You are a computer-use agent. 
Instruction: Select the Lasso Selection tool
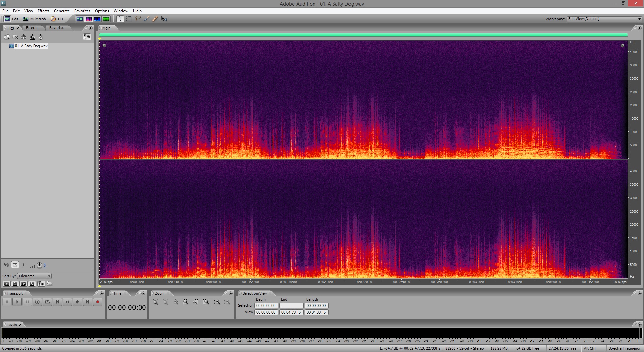[x=138, y=19]
